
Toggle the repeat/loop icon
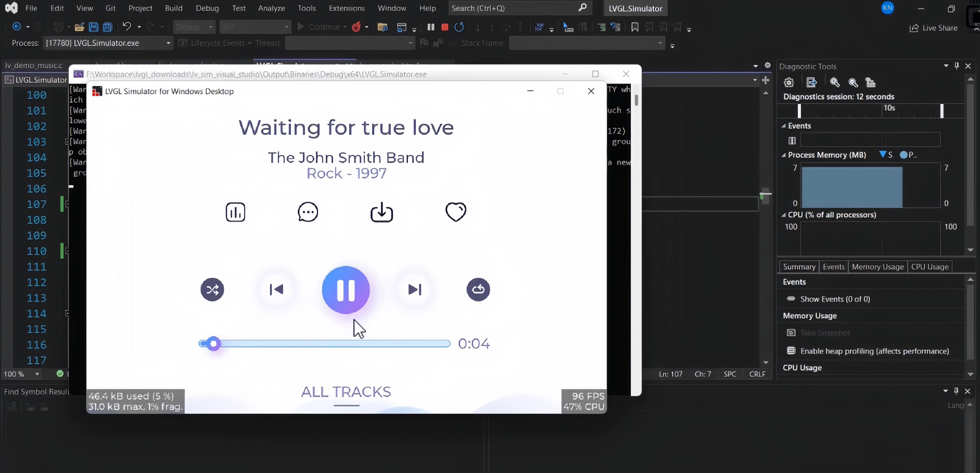(478, 289)
